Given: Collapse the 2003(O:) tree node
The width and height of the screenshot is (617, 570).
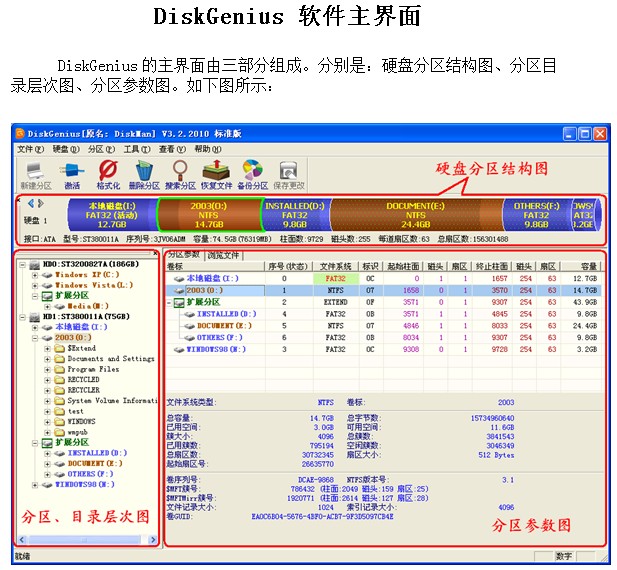Looking at the screenshot, I should coord(35,338).
